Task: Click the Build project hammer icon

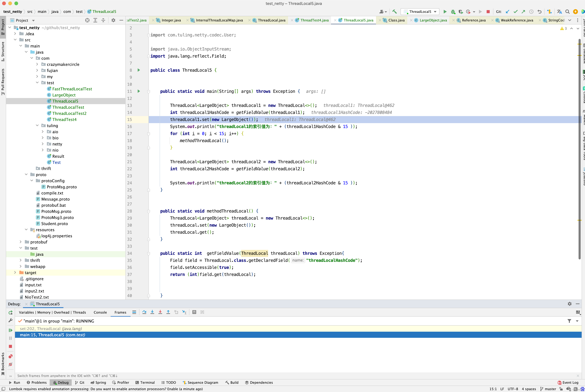Action: click(394, 11)
